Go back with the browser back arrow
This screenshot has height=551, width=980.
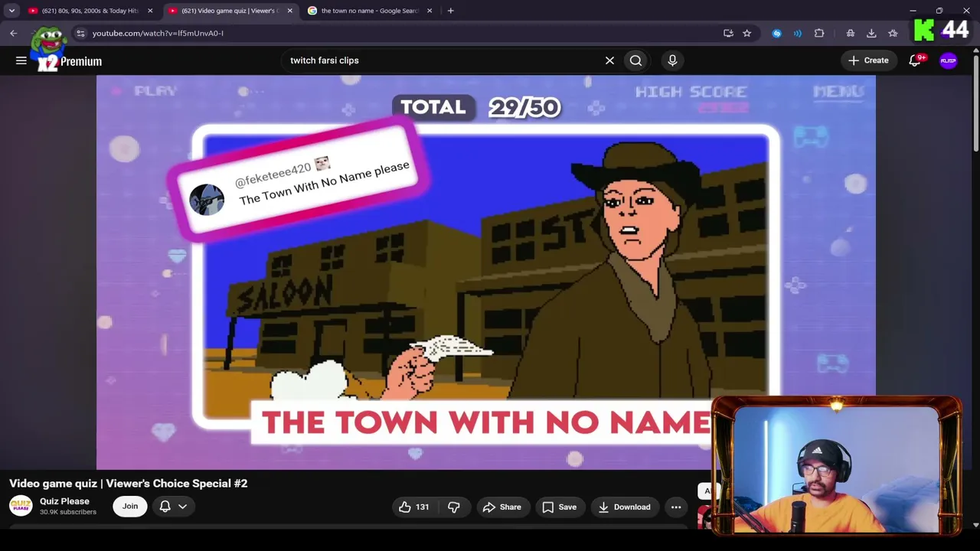tap(14, 33)
